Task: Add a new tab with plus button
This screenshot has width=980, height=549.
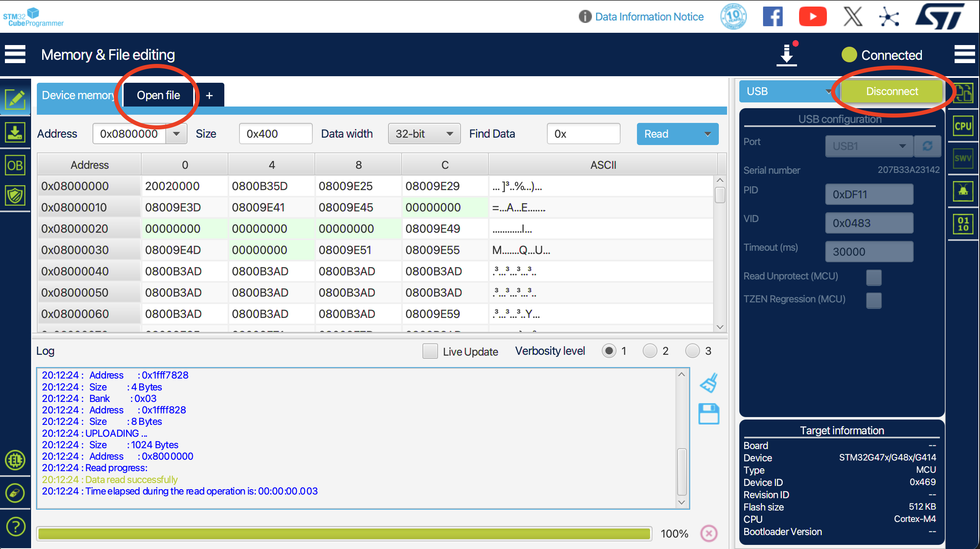Action: coord(209,95)
